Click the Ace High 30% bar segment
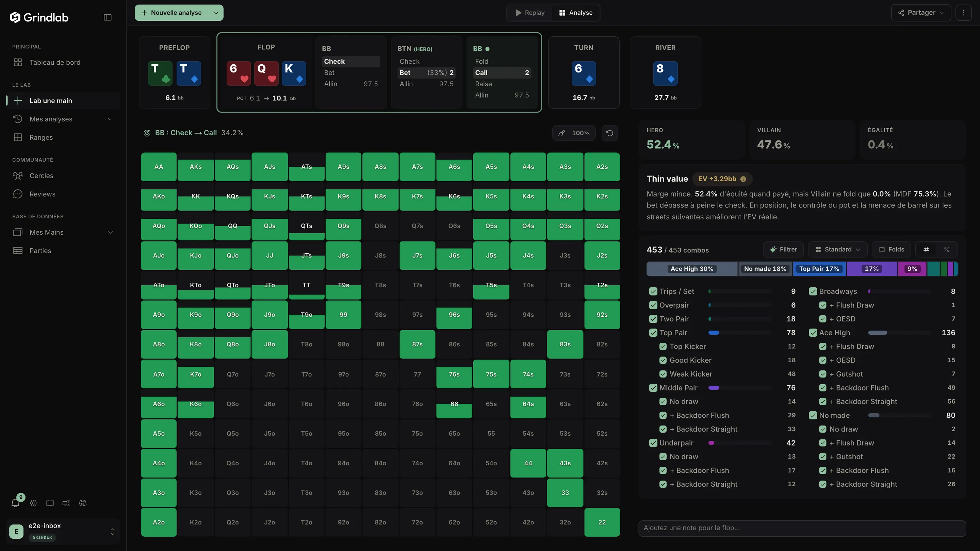This screenshot has width=980, height=551. (x=692, y=269)
